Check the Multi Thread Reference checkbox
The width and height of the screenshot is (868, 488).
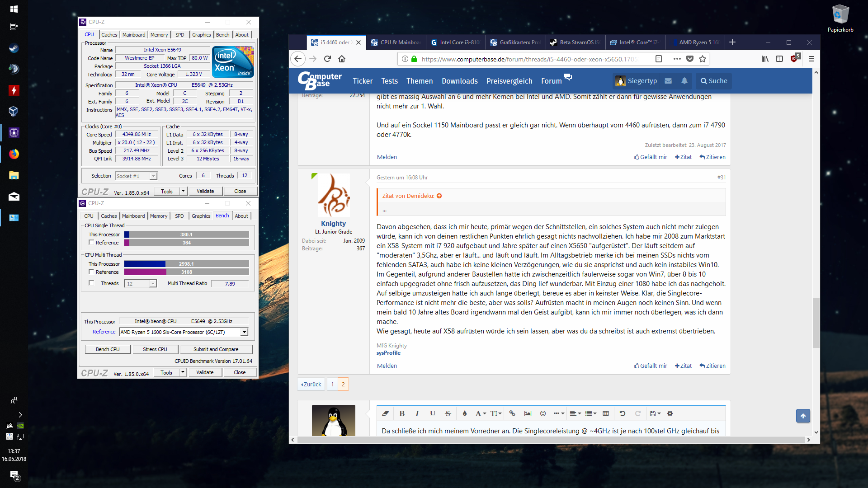coord(91,272)
